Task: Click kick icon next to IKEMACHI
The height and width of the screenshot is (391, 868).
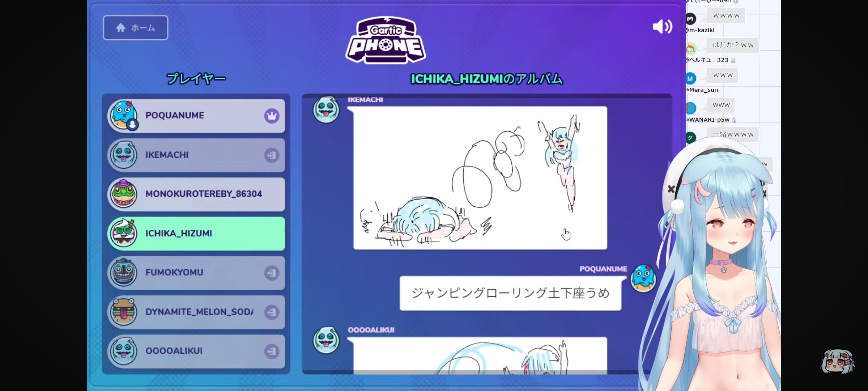Action: pyautogui.click(x=272, y=155)
